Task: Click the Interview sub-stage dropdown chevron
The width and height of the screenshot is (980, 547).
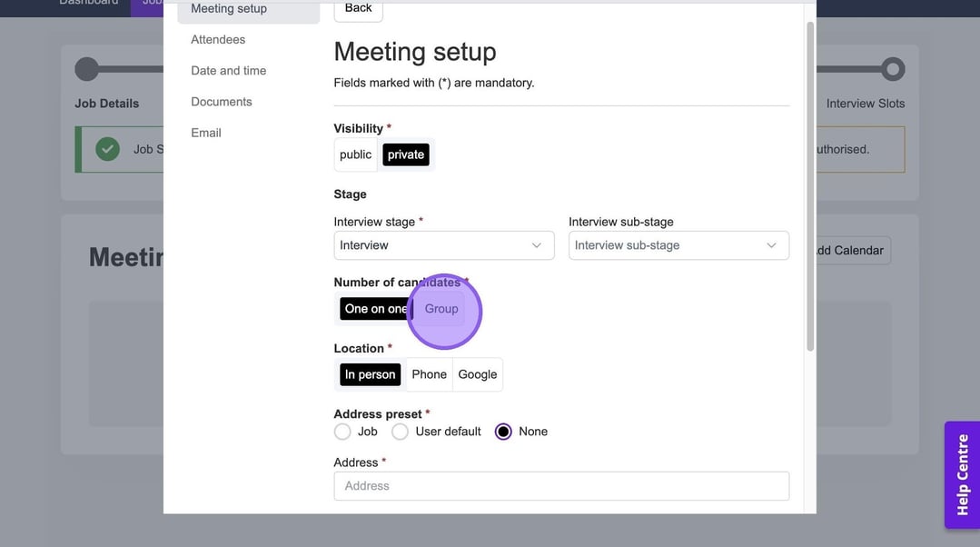Action: pyautogui.click(x=771, y=245)
